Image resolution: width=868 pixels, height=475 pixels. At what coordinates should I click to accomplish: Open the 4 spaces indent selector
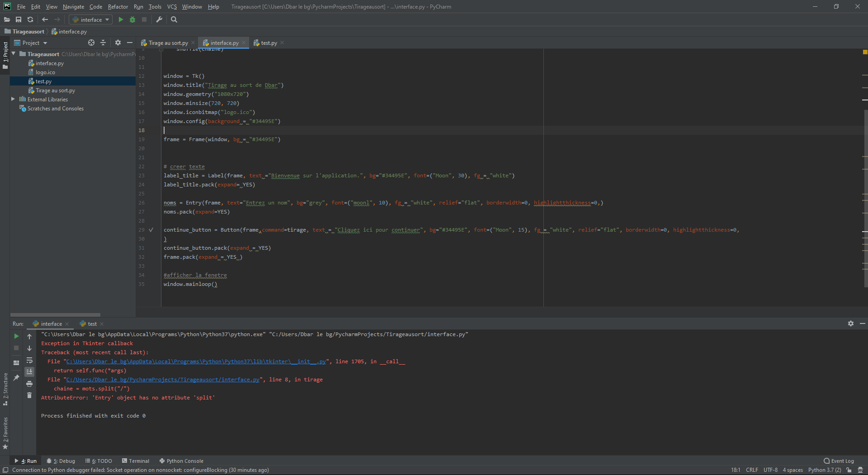tap(793, 470)
